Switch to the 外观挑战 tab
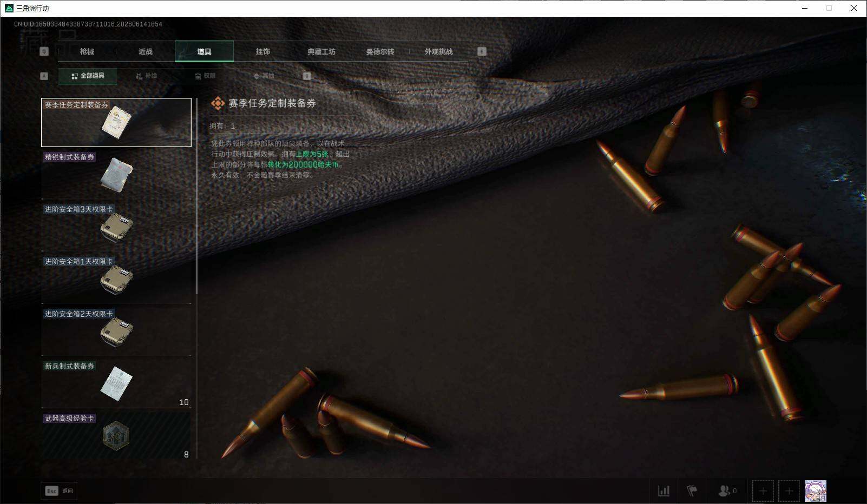 coord(438,51)
